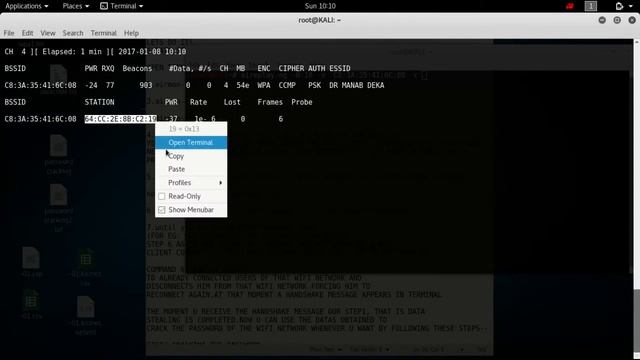Screen dimensions: 640x360
Task: Open the workspace switcher indicator
Action: 591,6
